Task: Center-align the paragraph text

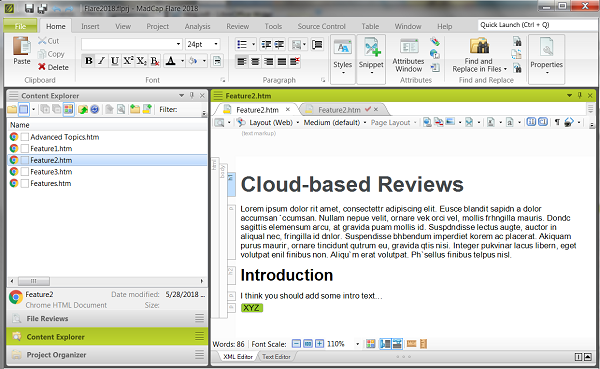Action: click(x=255, y=61)
